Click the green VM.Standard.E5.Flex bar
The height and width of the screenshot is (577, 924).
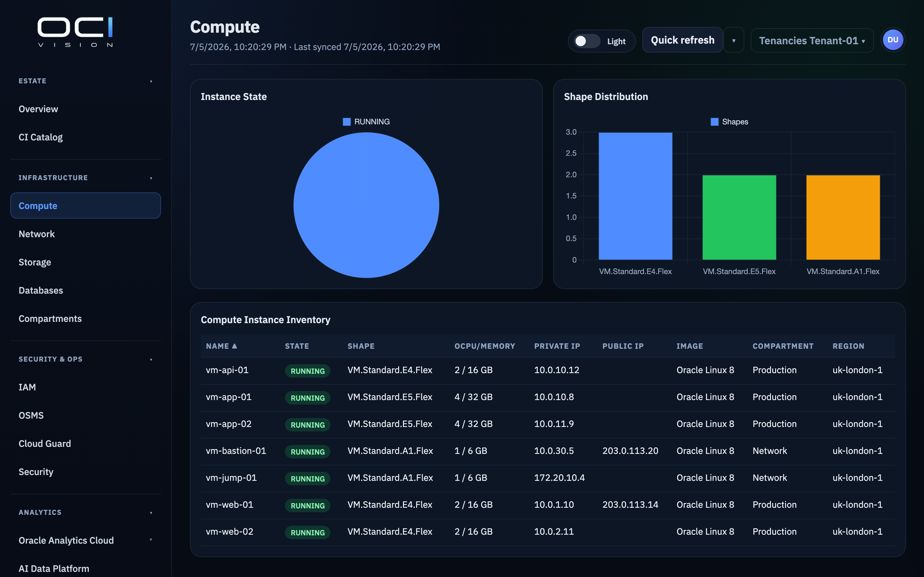point(739,218)
